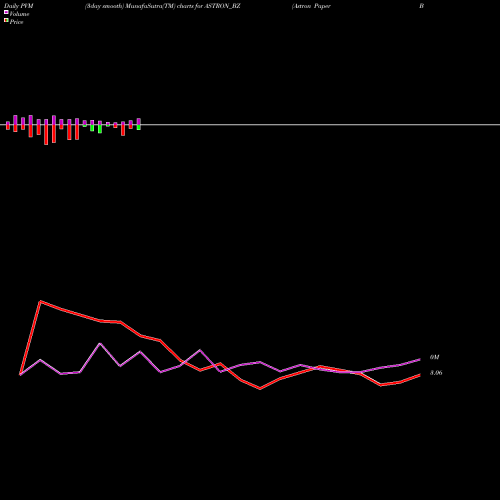This screenshot has width=500, height=500.
Task: Click the Price legend color swatch
Action: click(6, 21)
